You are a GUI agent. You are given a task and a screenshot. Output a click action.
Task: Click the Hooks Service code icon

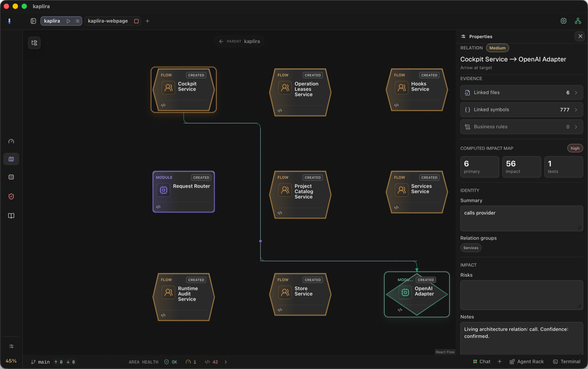coord(397,105)
